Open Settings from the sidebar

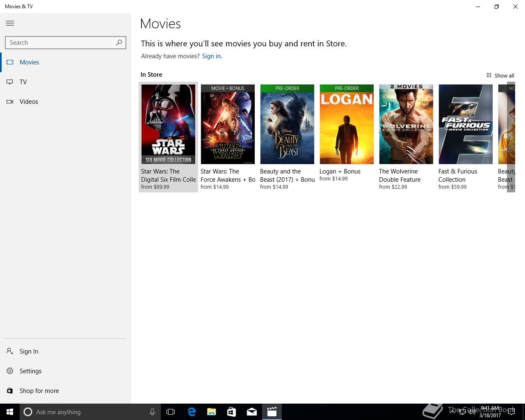(x=31, y=371)
